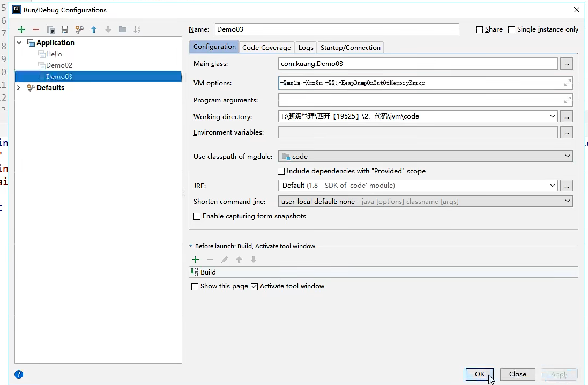Open Shorten command line dropdown

point(568,201)
